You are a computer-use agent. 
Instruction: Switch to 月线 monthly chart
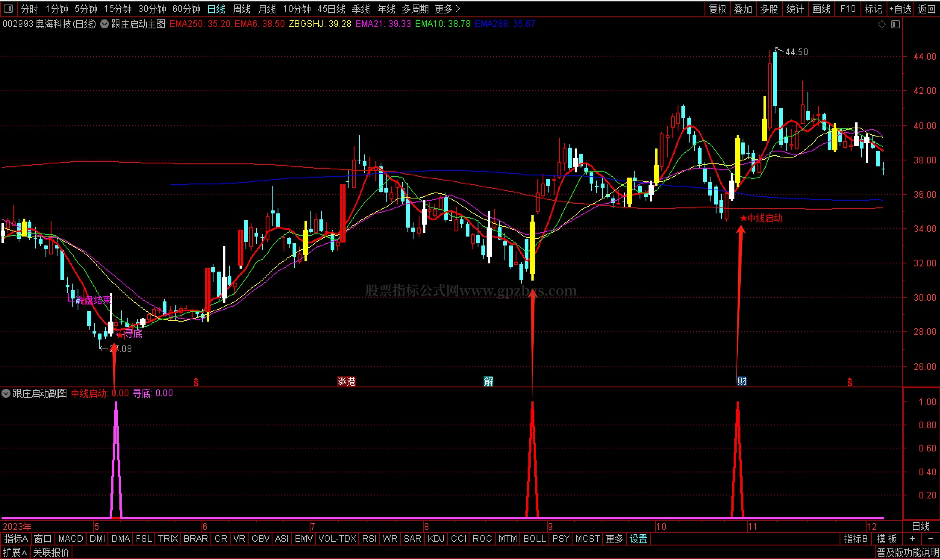click(x=267, y=9)
